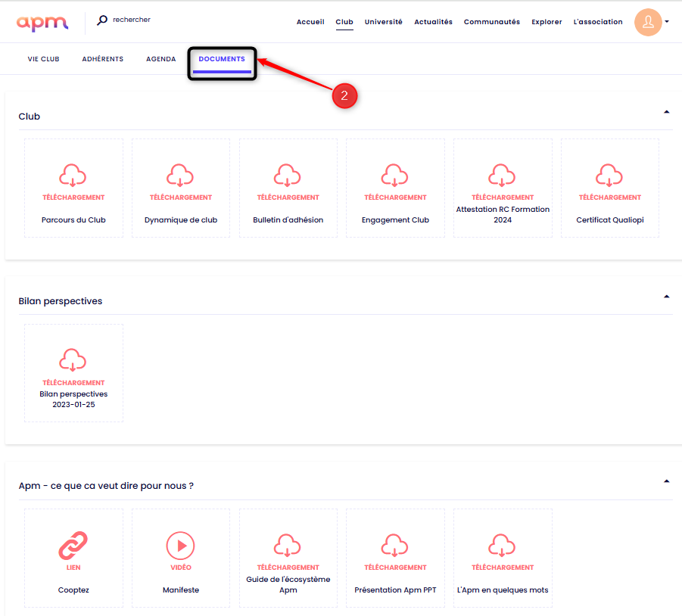Switch to the ADHÉRENTS tab

[103, 59]
